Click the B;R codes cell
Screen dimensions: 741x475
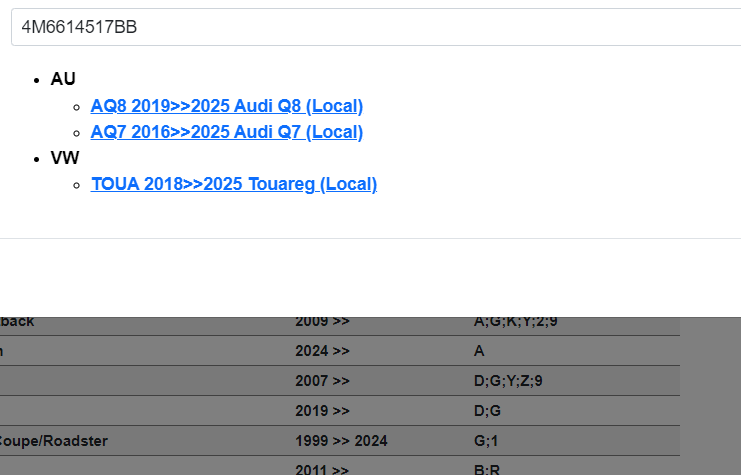pyautogui.click(x=485, y=469)
